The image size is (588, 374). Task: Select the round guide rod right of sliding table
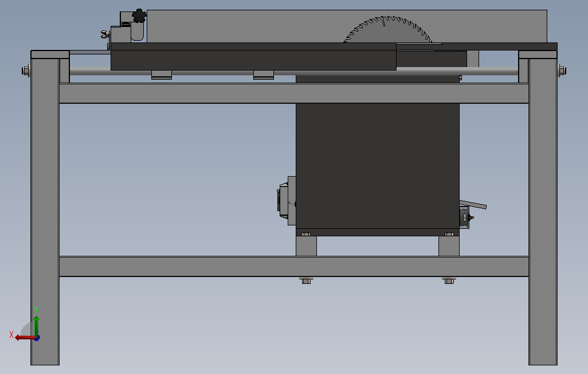(457, 71)
